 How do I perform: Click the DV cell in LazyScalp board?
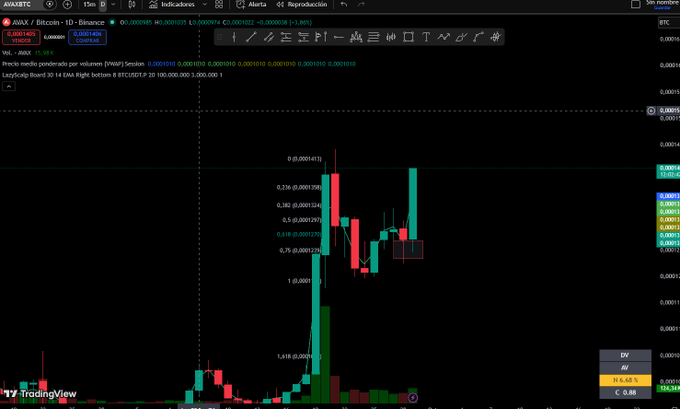[x=625, y=355]
